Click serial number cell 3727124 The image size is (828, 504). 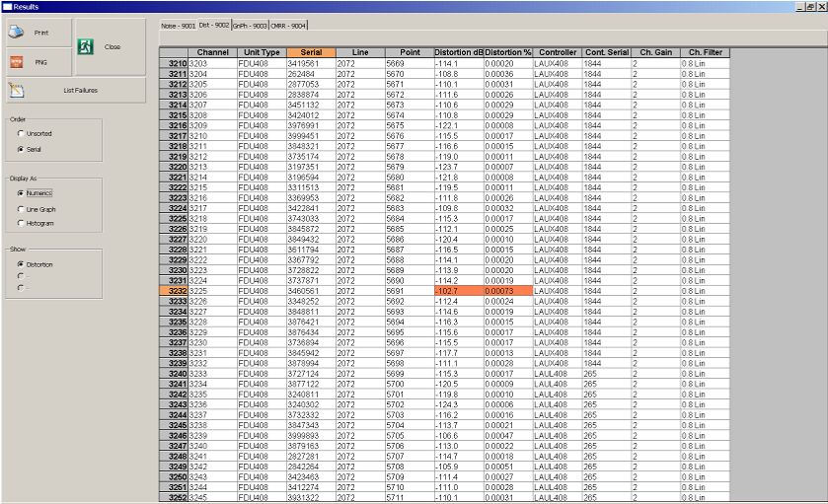[x=311, y=374]
